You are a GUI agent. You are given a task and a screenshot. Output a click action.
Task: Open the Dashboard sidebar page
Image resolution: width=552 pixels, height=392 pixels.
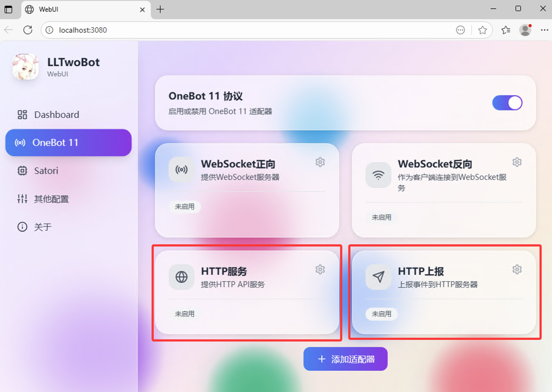56,115
